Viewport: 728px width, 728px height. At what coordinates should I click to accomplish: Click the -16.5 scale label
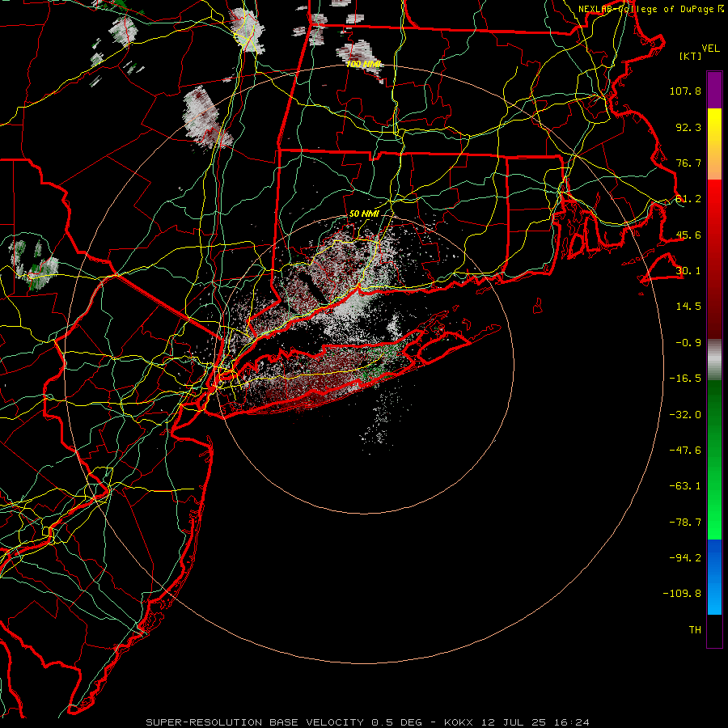click(x=685, y=379)
